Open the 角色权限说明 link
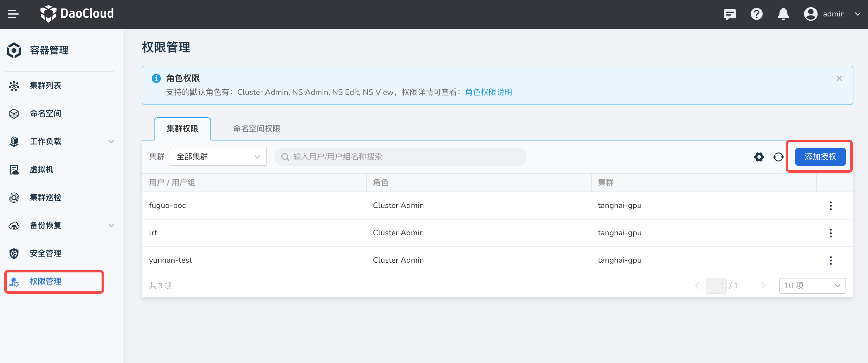This screenshot has width=868, height=363. pos(488,92)
